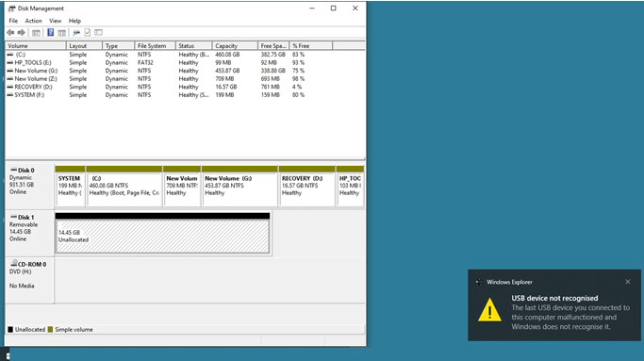Sort by the Capacity column header

click(235, 46)
